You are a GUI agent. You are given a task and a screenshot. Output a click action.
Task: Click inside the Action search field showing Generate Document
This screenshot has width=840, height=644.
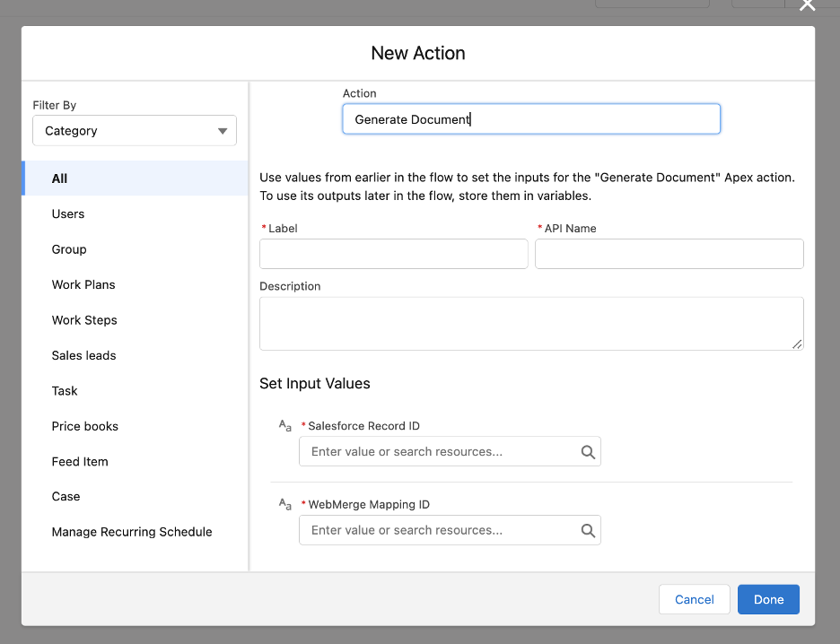530,118
